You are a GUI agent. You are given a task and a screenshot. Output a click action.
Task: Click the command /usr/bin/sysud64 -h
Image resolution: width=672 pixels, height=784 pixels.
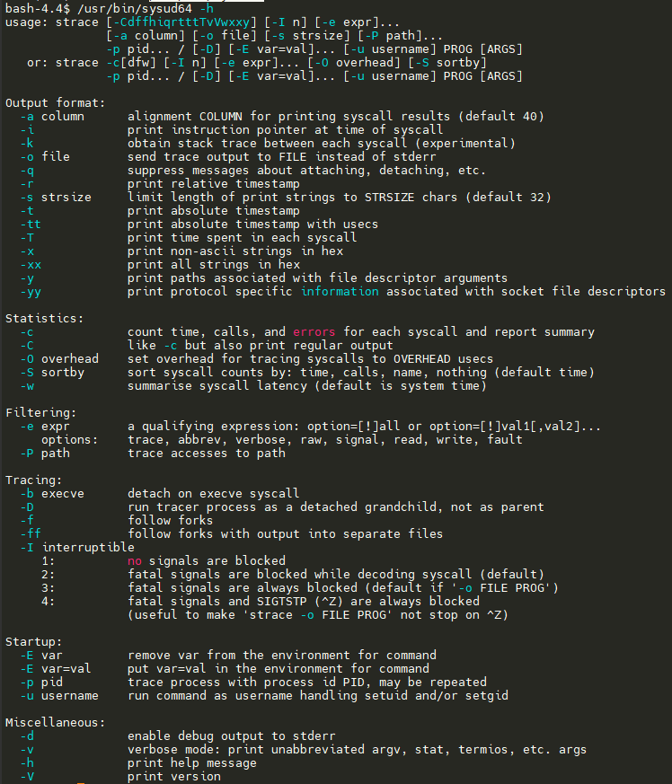pyautogui.click(x=146, y=9)
